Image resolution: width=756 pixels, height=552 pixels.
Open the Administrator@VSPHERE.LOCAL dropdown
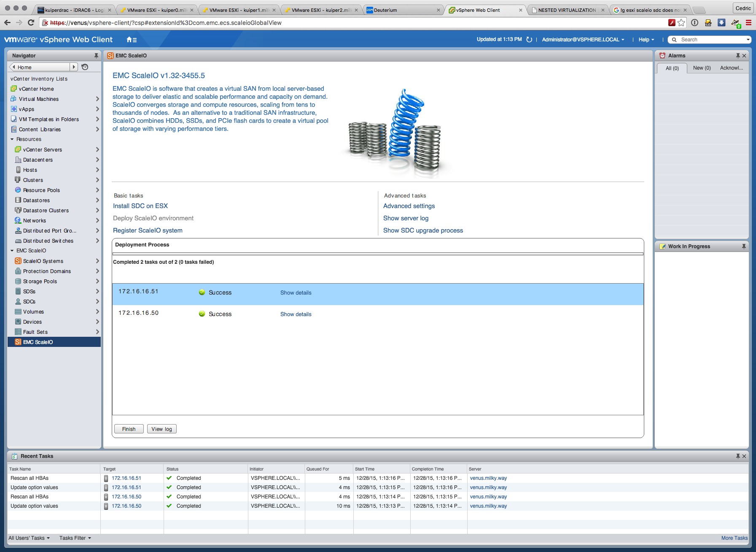[x=583, y=40]
